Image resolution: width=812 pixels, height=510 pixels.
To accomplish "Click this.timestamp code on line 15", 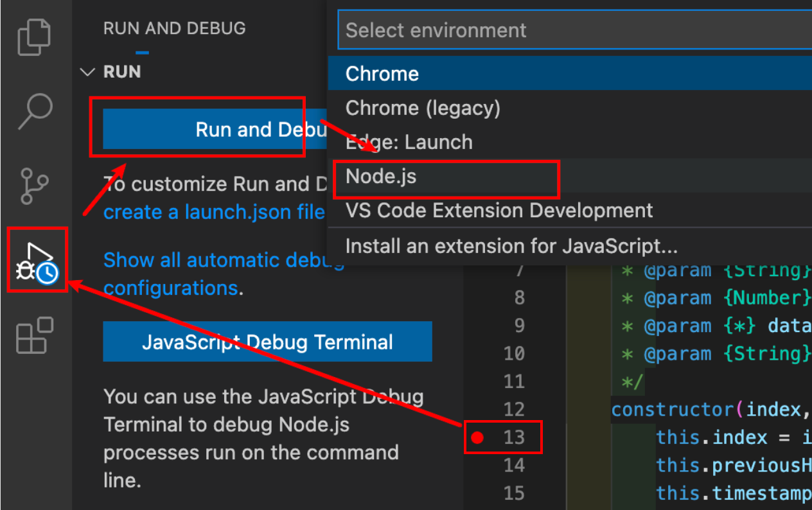I will tap(734, 494).
